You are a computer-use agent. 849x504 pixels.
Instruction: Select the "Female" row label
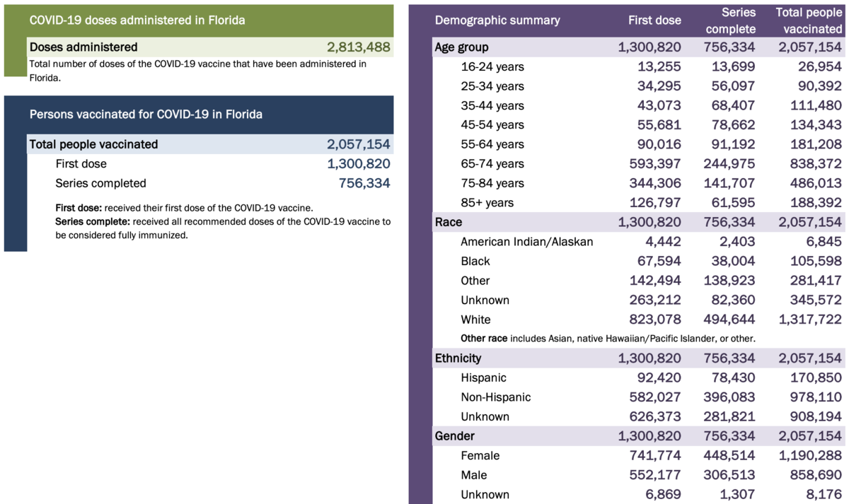click(x=480, y=456)
